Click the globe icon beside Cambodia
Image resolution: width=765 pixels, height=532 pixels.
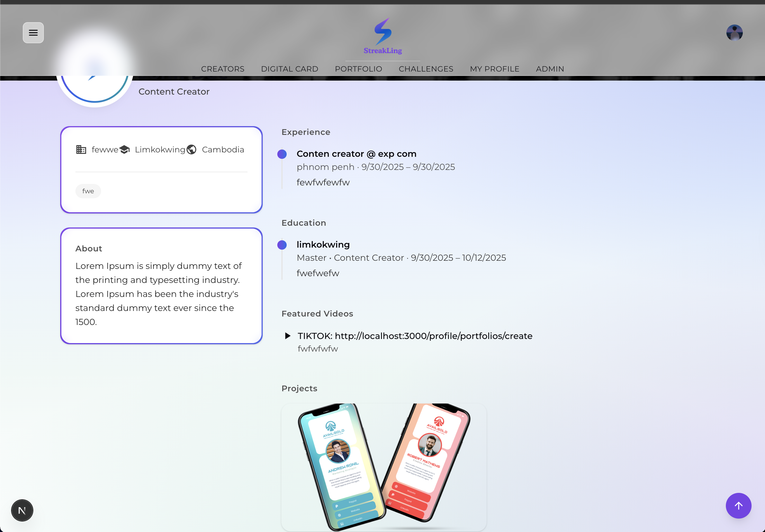pyautogui.click(x=191, y=149)
